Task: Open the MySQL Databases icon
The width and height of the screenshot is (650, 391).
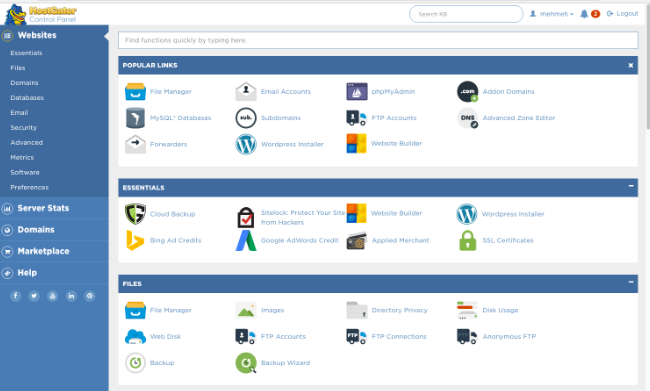Action: [135, 118]
